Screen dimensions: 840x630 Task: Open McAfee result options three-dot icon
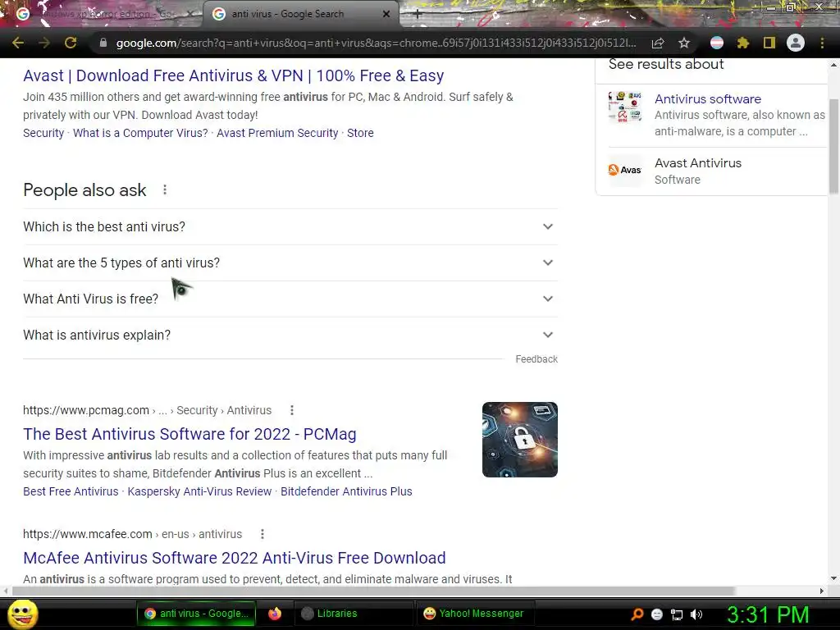262,534
